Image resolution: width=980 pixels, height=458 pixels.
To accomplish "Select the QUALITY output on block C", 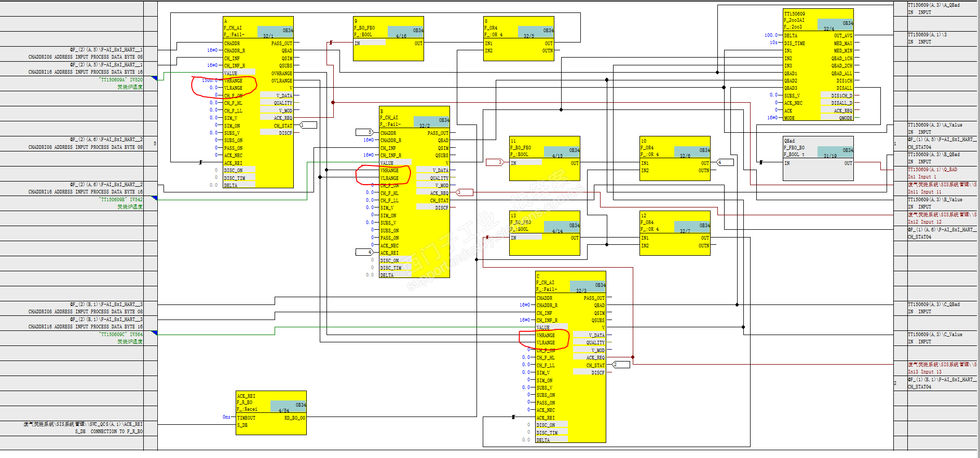I will (x=595, y=343).
